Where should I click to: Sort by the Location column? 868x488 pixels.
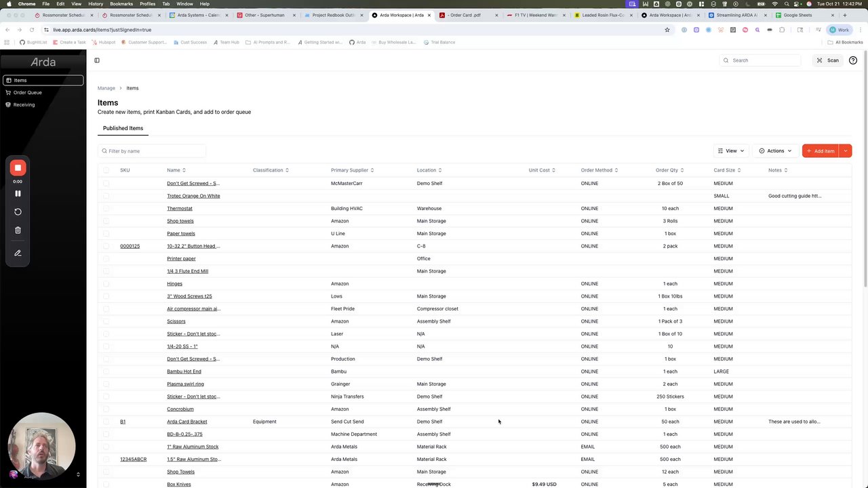(429, 170)
